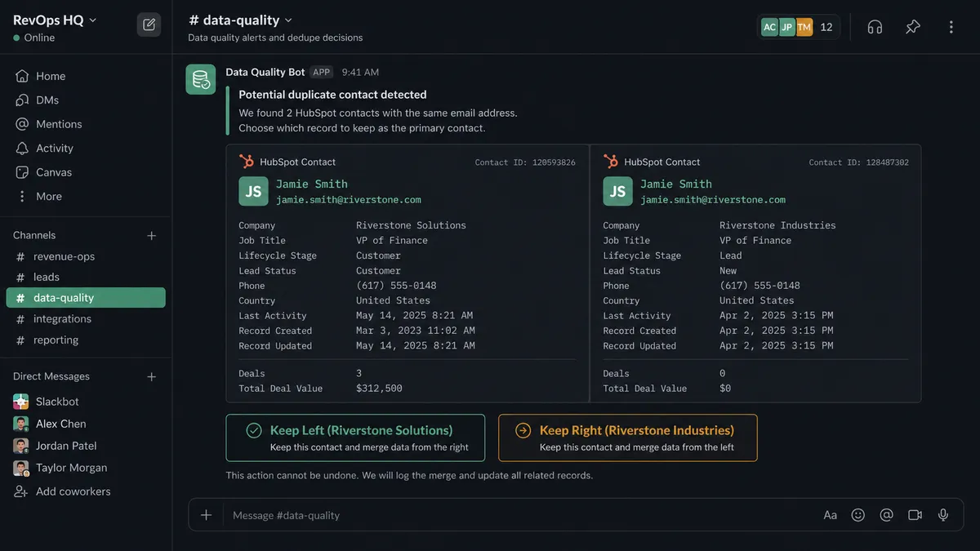This screenshot has width=980, height=551.
Task: Click Add coworkers in the sidebar
Action: tap(63, 491)
